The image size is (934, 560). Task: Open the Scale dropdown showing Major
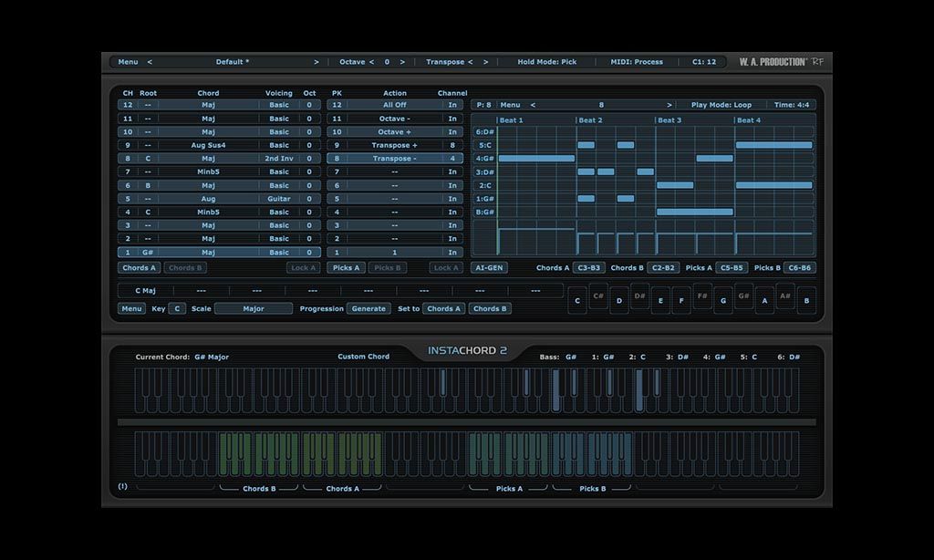(x=254, y=308)
